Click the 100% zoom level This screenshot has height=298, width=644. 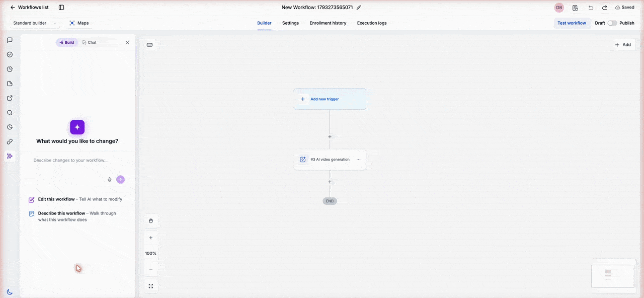pos(151,254)
